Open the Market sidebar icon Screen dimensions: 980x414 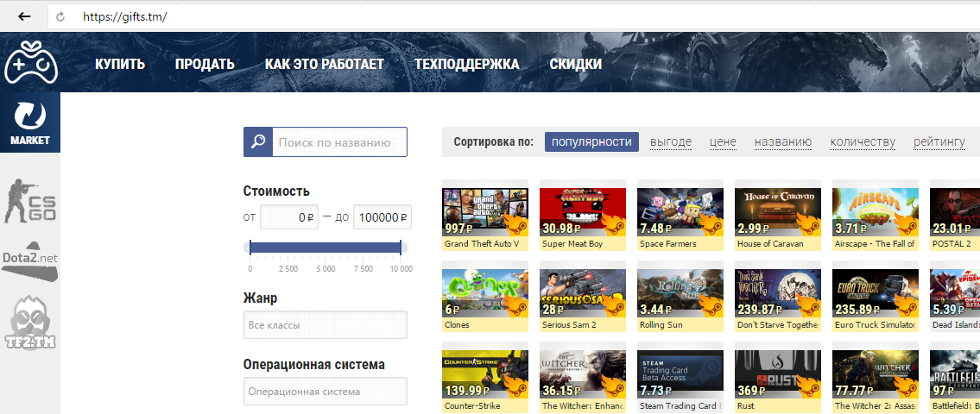(30, 122)
